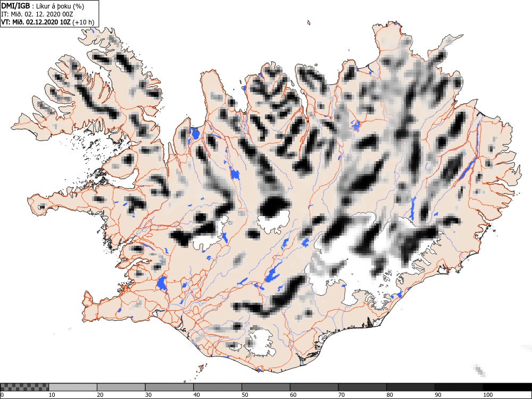Click the legend label '70'
This screenshot has width=532, height=399.
(341, 395)
